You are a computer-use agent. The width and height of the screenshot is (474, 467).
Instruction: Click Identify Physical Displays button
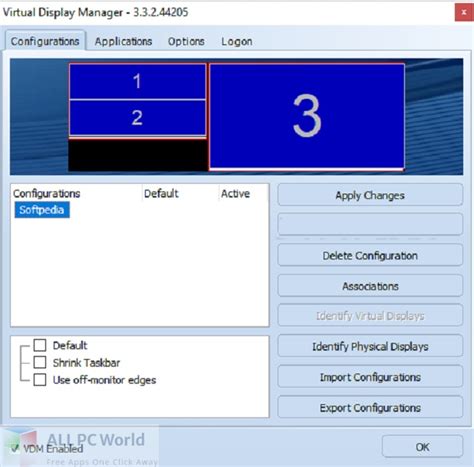[370, 346]
